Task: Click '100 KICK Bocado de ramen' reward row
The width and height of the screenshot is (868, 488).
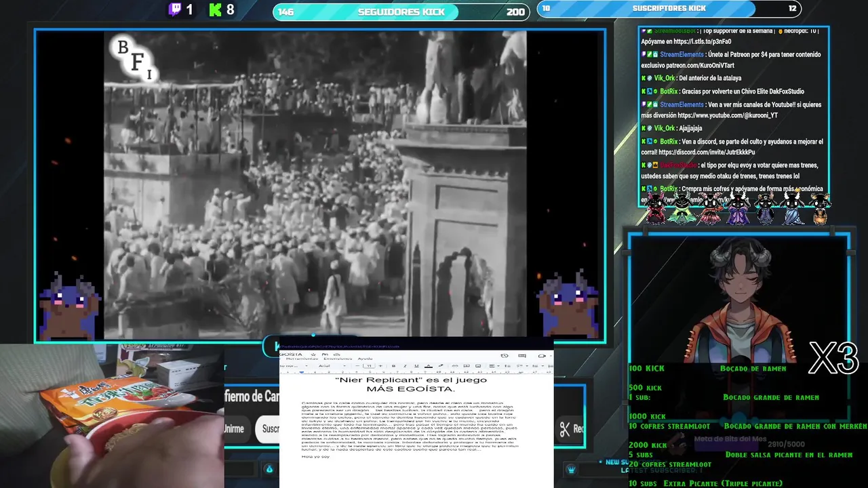Action: (708, 369)
